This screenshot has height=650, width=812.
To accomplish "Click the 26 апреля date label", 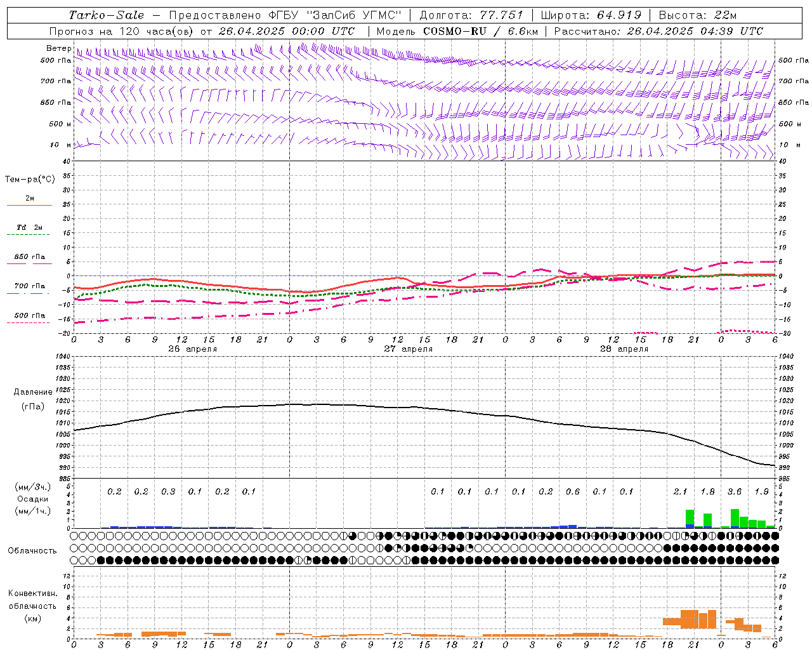I will click(x=192, y=349).
